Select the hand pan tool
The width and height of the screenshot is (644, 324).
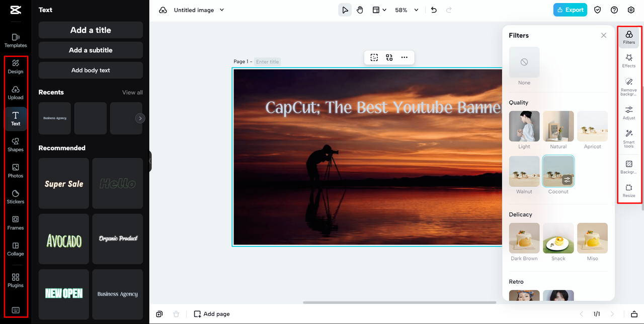click(x=360, y=10)
